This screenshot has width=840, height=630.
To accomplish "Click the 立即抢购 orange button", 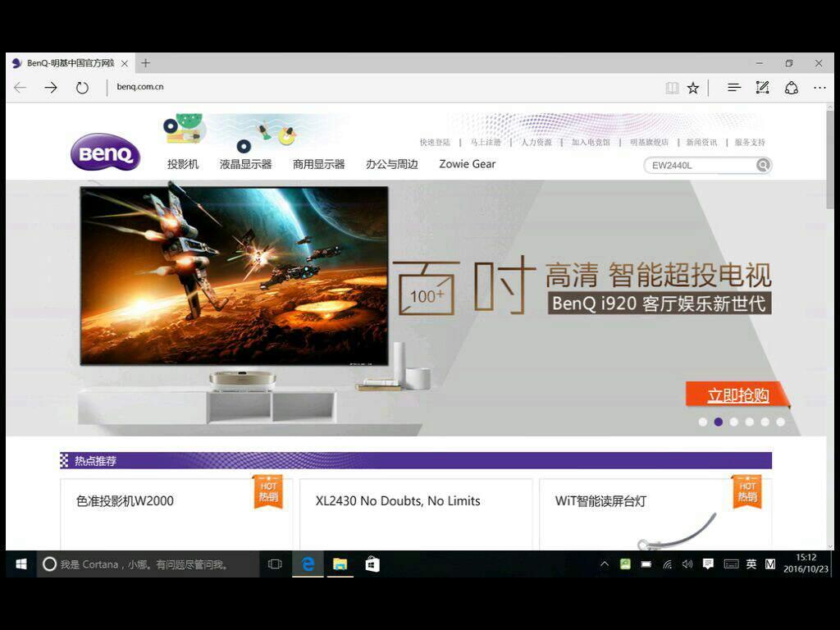I will click(x=737, y=395).
